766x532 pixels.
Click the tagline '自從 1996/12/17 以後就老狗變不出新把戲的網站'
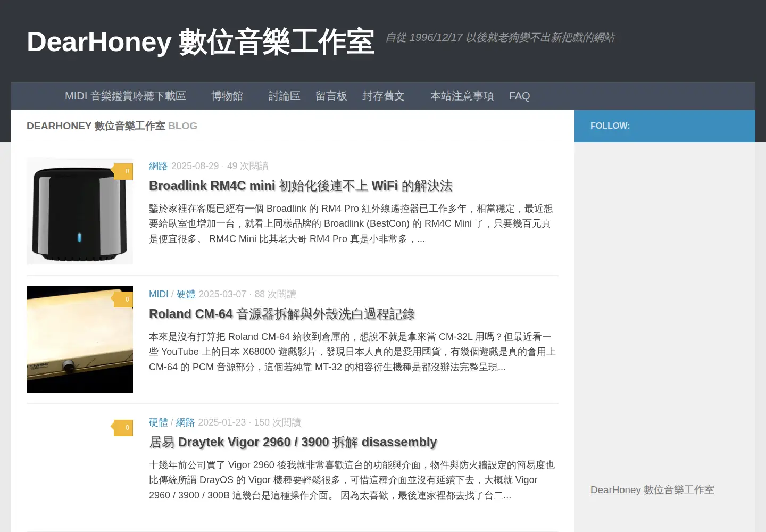pyautogui.click(x=500, y=37)
